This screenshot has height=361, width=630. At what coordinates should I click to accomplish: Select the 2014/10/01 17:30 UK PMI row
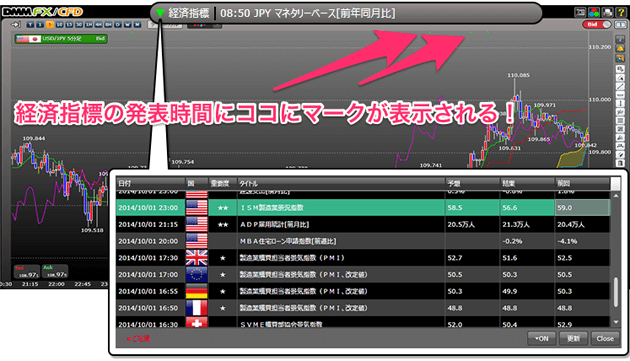[x=363, y=258]
